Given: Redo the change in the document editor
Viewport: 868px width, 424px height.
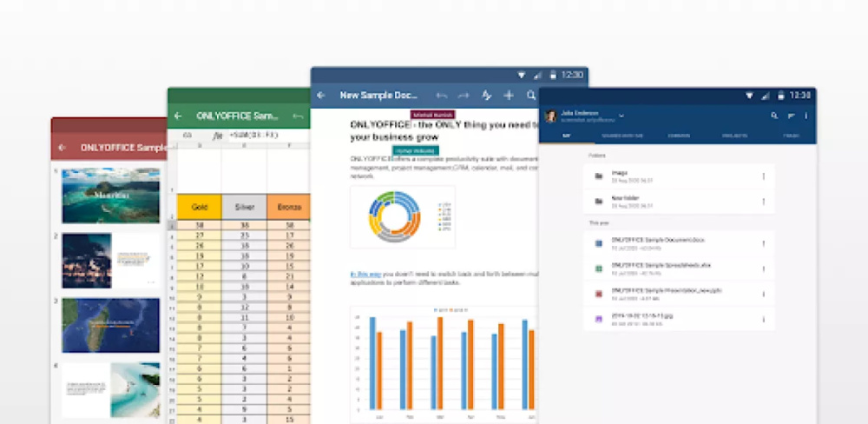Looking at the screenshot, I should (x=464, y=96).
